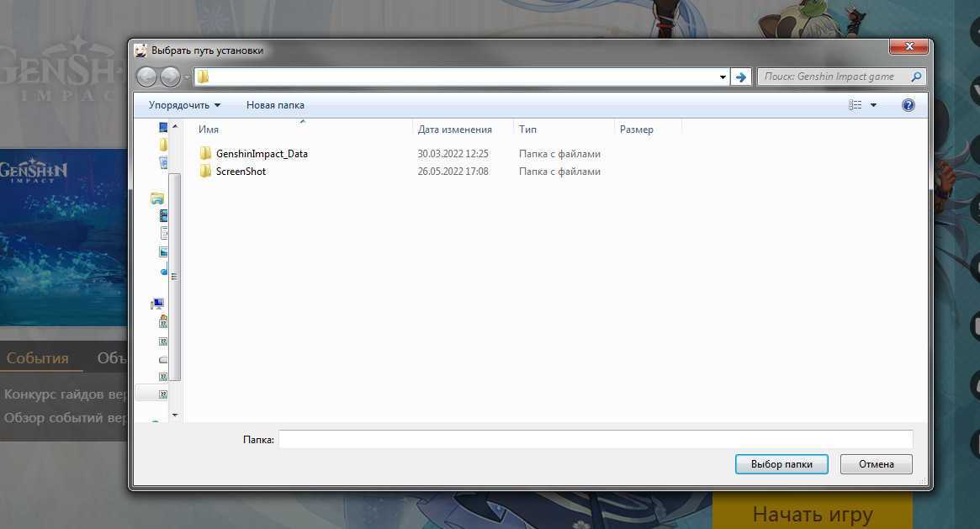Open help with the blue question mark
The width and height of the screenshot is (980, 529).
[908, 105]
